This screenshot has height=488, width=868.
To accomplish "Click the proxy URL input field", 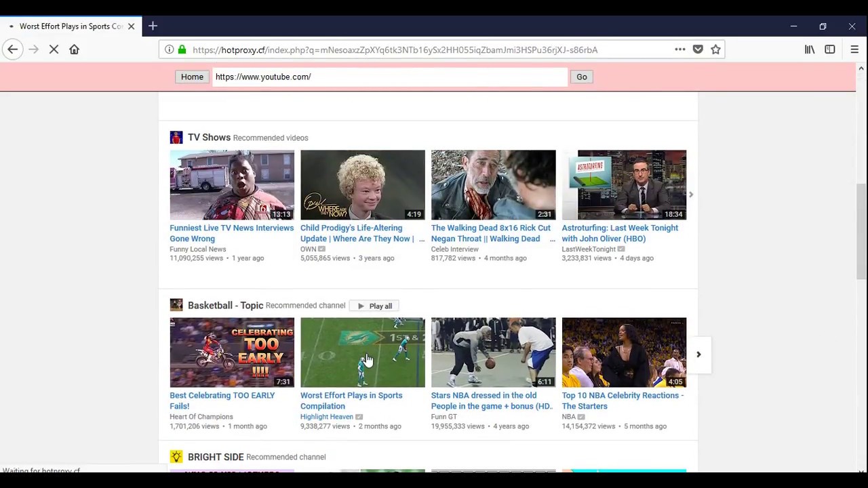I will click(x=390, y=77).
